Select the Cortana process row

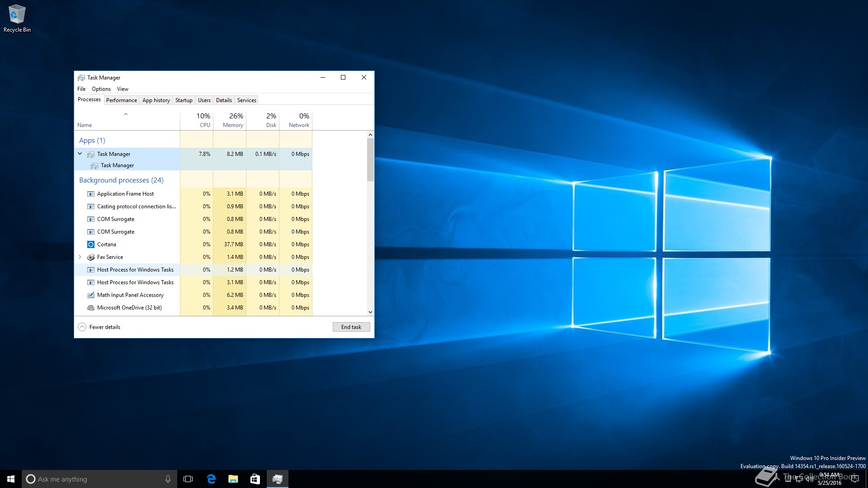(x=193, y=244)
